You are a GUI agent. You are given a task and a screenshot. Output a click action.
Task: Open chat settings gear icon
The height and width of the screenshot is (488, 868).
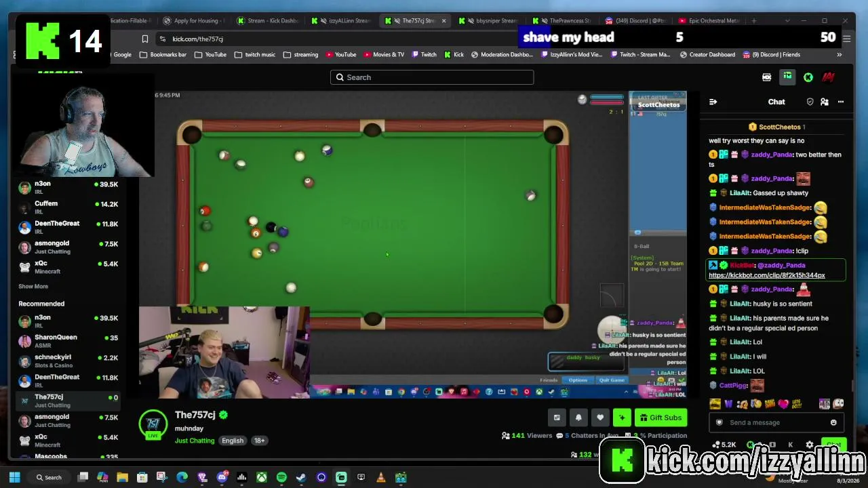pyautogui.click(x=810, y=445)
